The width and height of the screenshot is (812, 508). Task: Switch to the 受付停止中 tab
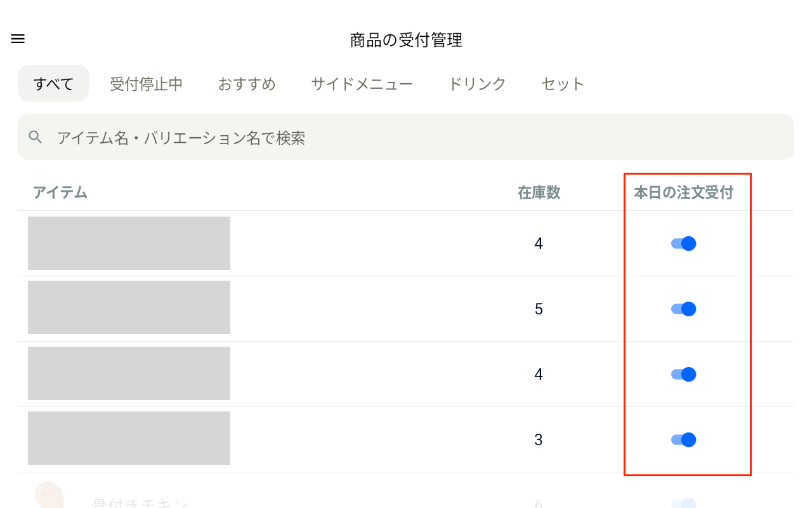(x=147, y=83)
